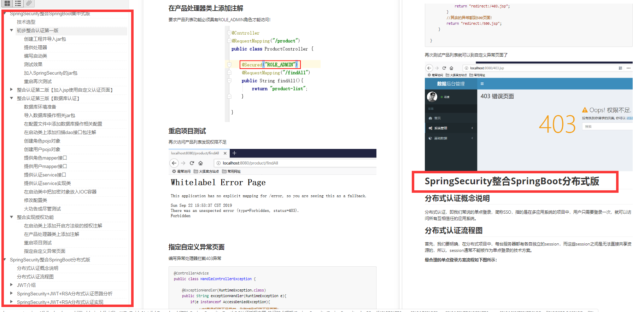The image size is (644, 312).
Task: Collapse the 整合实现授权功能 outline node
Action: 11,217
